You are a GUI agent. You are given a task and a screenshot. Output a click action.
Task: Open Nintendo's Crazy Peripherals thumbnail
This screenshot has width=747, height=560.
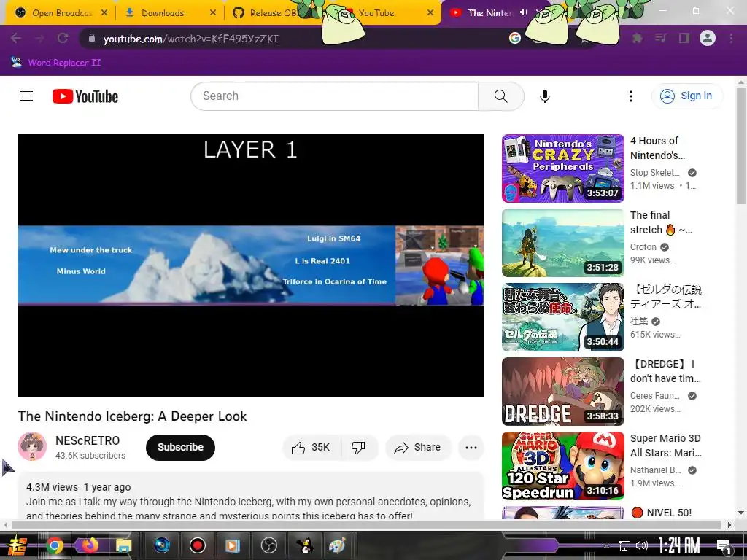tap(563, 168)
